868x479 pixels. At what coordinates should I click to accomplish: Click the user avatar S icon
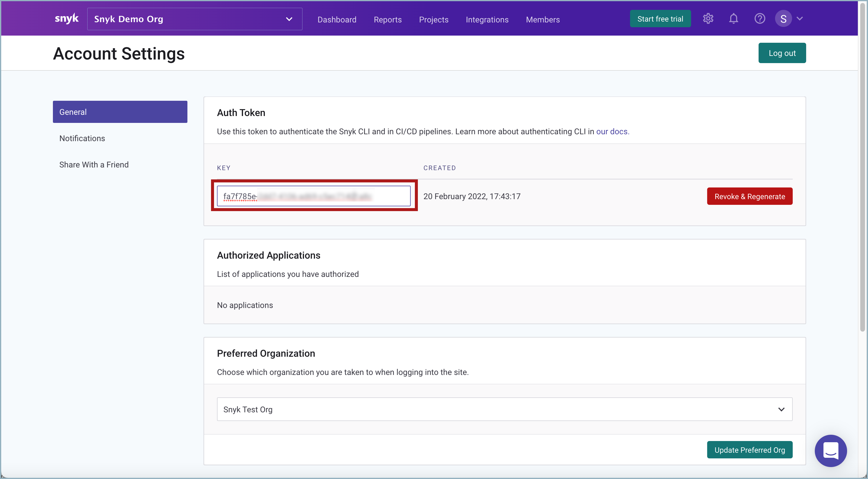click(x=783, y=19)
